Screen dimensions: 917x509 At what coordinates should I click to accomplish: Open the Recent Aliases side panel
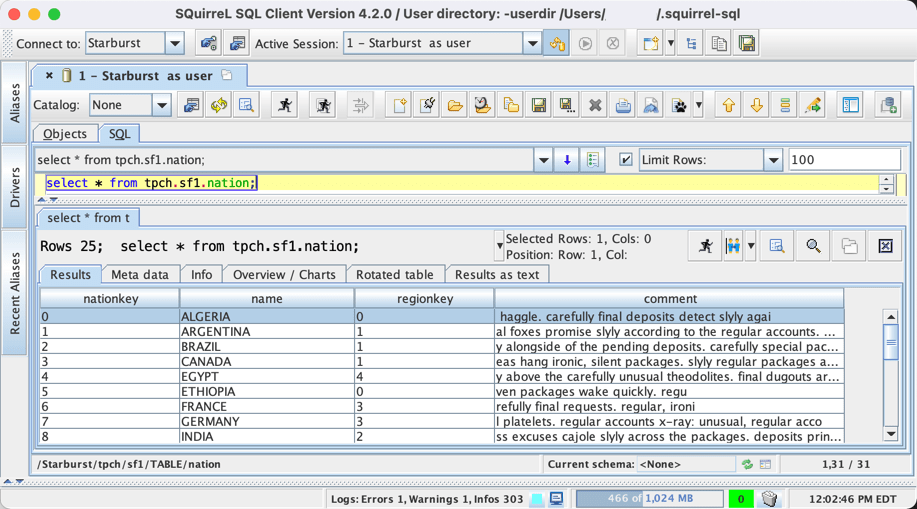pyautogui.click(x=15, y=293)
